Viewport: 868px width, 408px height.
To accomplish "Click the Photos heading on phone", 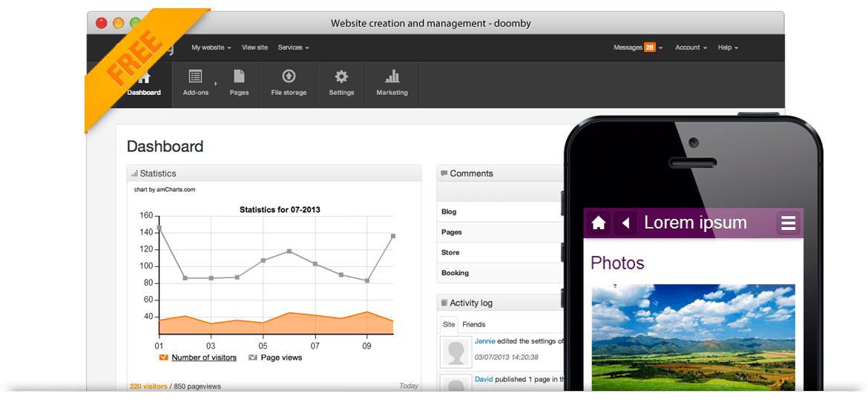I will [618, 263].
